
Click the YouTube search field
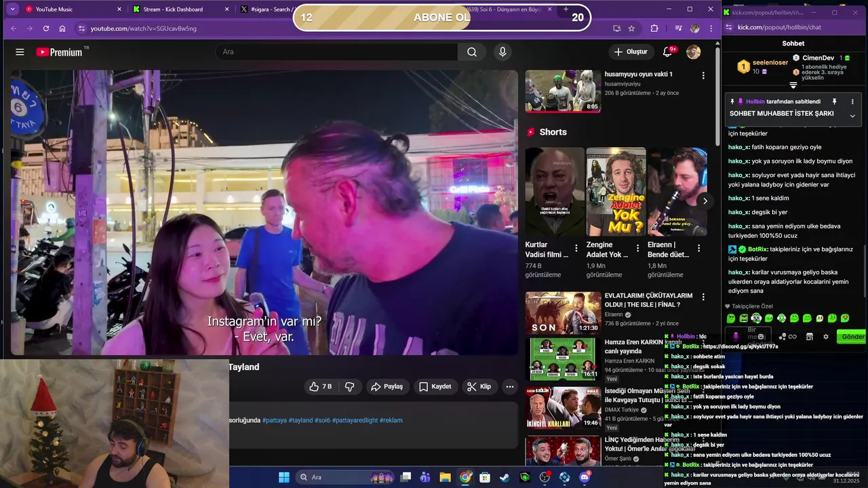coord(336,52)
